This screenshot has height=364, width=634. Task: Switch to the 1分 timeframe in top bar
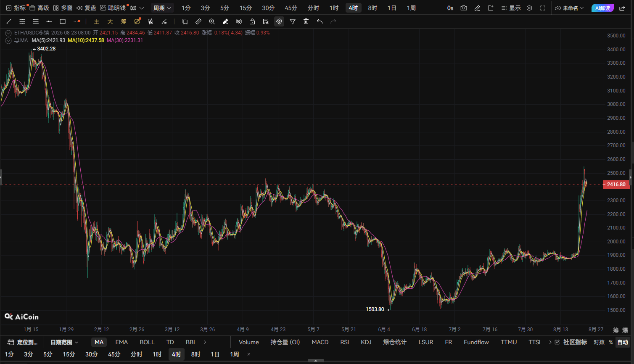[186, 8]
